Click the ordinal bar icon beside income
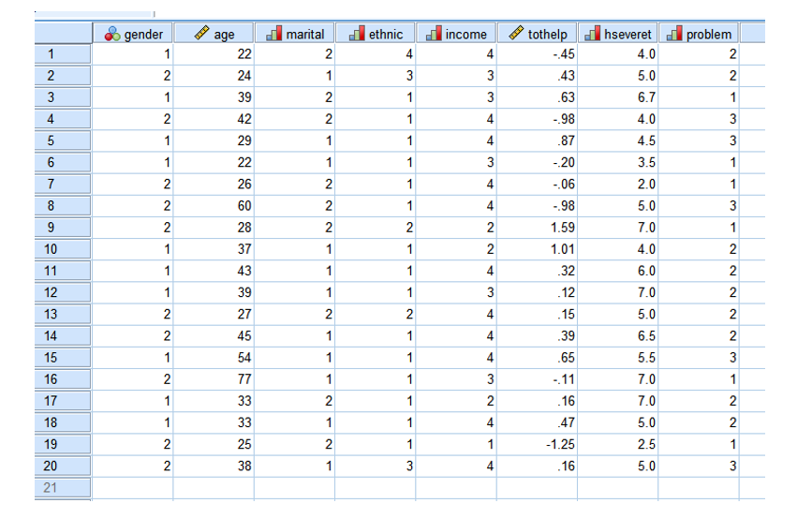The image size is (812, 518). coord(434,33)
